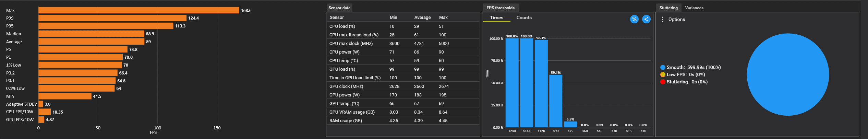
Task: Click the Smooth: 599.99s legend entry
Action: pyautogui.click(x=691, y=67)
